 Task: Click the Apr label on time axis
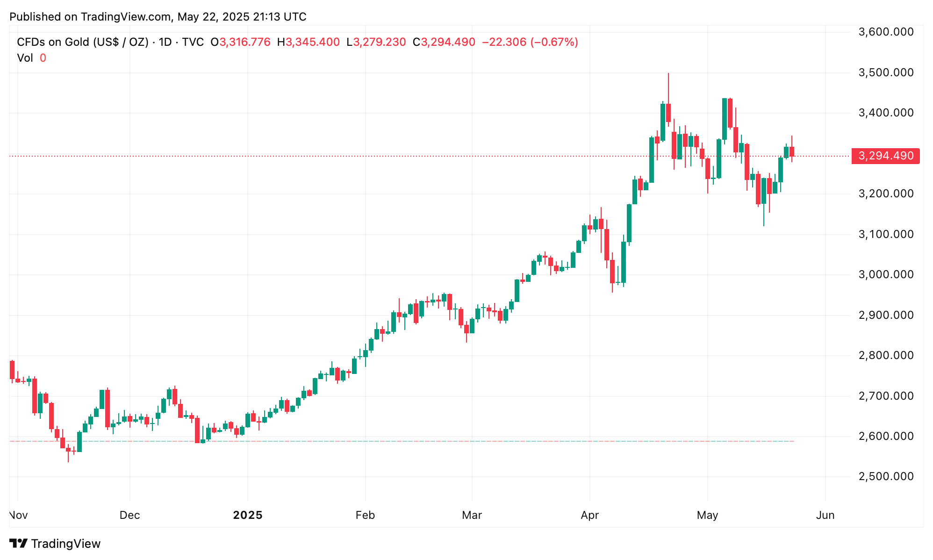tap(589, 515)
